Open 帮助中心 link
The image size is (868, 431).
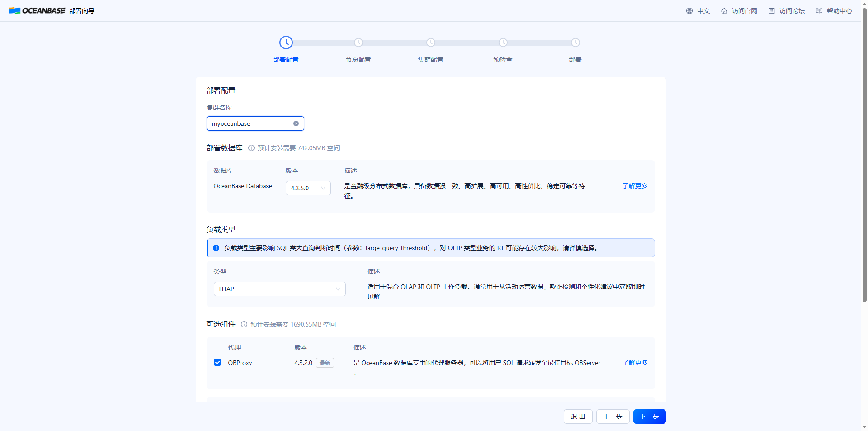click(x=840, y=11)
